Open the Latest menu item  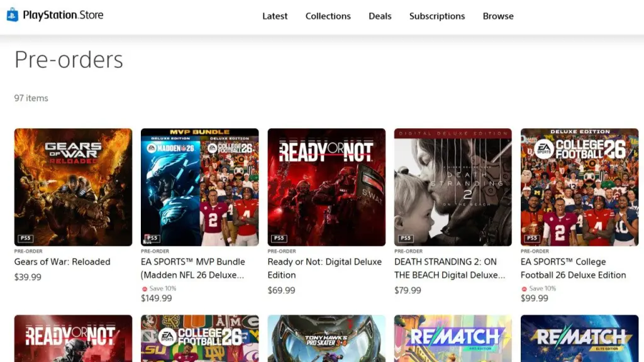(x=275, y=16)
